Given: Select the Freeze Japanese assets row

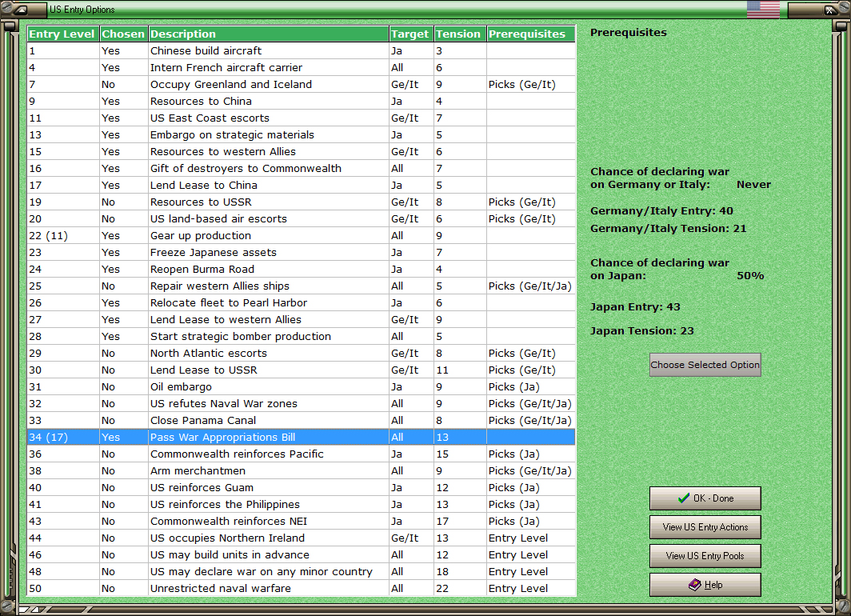Looking at the screenshot, I should pyautogui.click(x=302, y=252).
